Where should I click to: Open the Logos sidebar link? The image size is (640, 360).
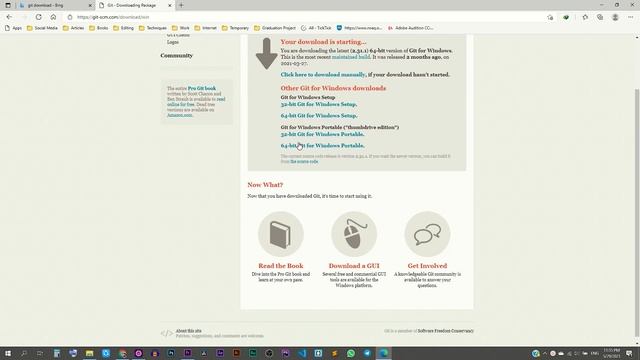click(173, 42)
